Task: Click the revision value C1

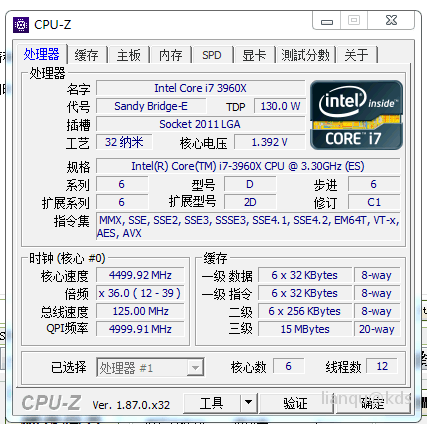Action: (374, 202)
